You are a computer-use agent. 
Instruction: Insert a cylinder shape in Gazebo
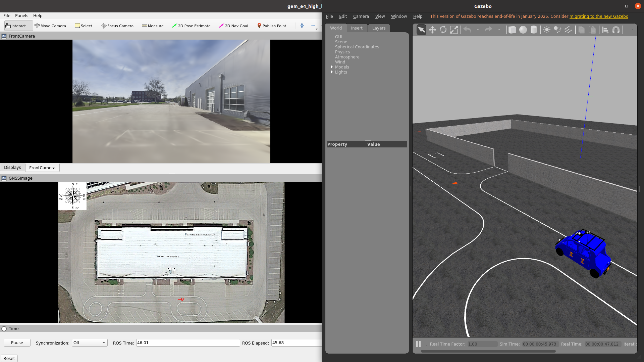[534, 30]
